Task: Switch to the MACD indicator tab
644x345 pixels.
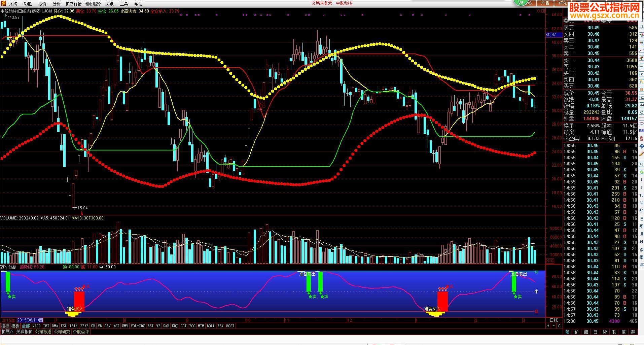Action: pos(36,326)
